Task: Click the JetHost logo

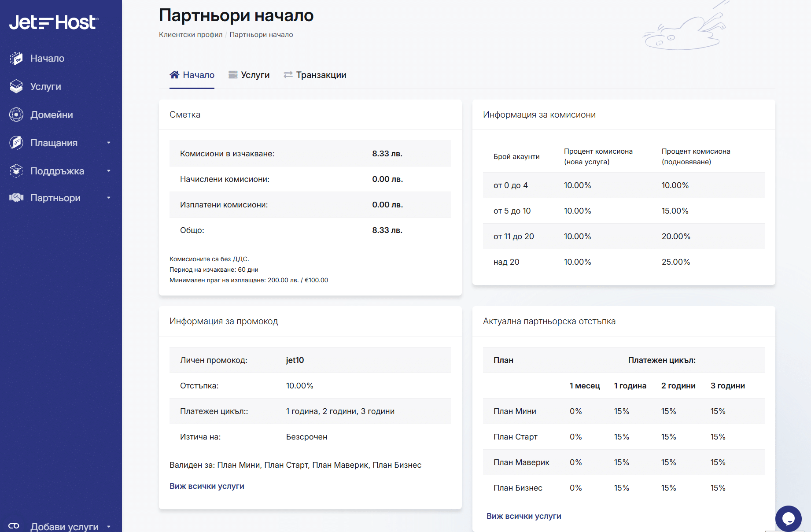Action: coord(54,22)
